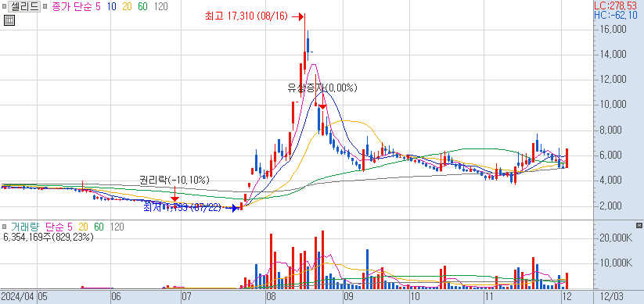The width and height of the screenshot is (644, 304).
Task: Click the volume 단순 5 average label
Action: click(59, 227)
